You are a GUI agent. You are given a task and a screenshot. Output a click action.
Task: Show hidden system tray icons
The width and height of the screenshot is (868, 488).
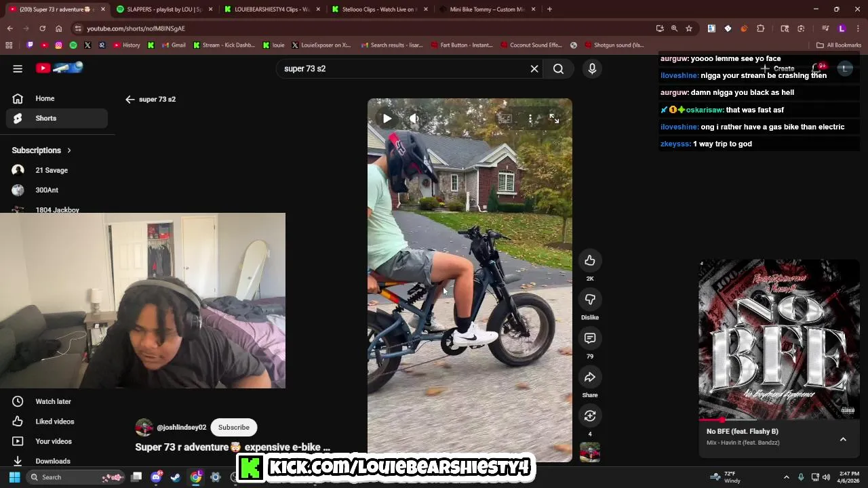point(786,477)
